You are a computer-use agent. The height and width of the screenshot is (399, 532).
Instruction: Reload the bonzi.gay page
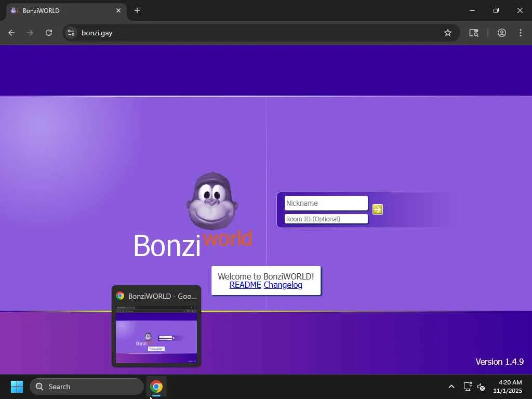click(49, 33)
